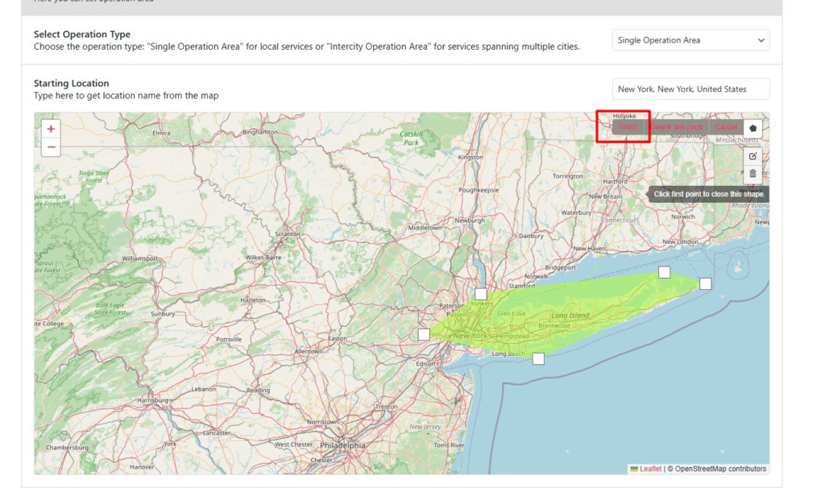The height and width of the screenshot is (504, 825).
Task: Click the westernmost vertex marker near New York
Action: coord(425,333)
